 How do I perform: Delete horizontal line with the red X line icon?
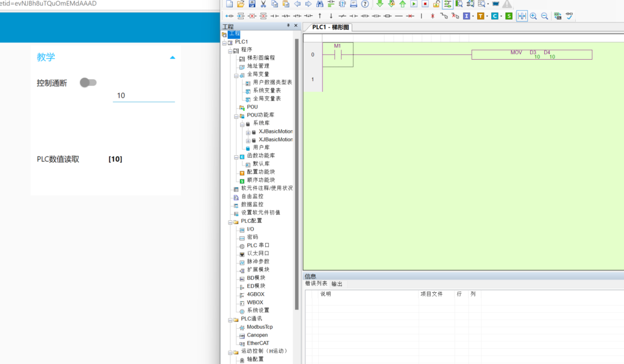click(x=410, y=16)
